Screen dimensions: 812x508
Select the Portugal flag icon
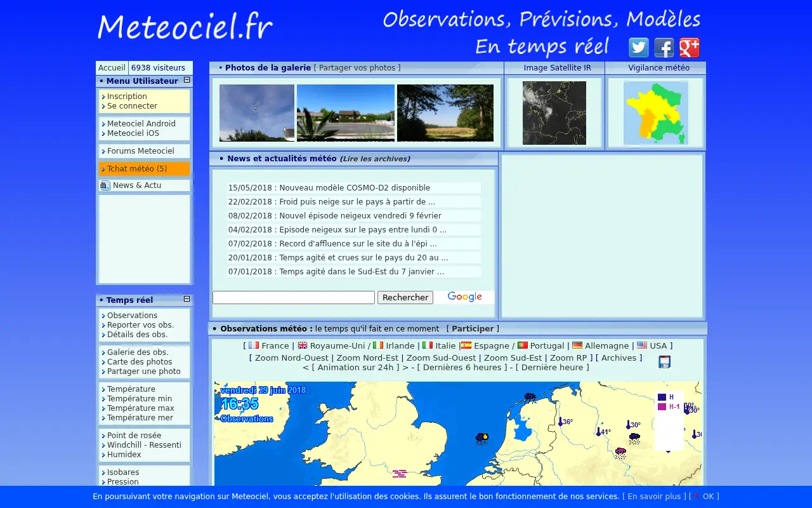(523, 345)
